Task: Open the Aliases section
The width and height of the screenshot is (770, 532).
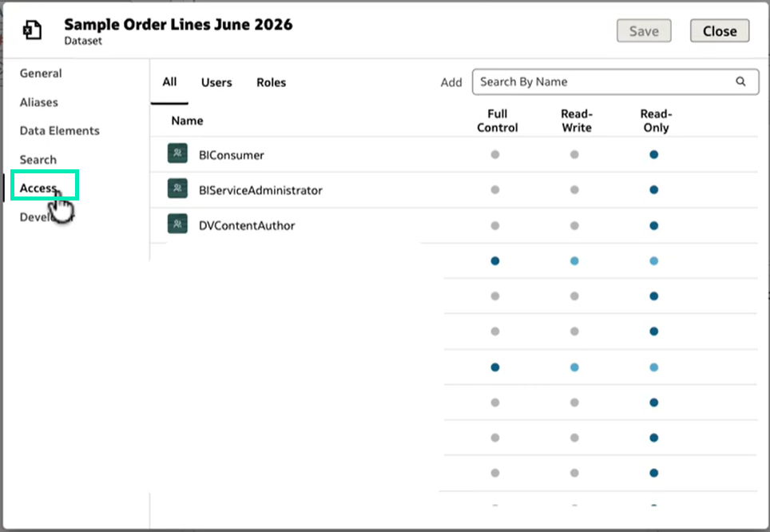Action: [39, 102]
